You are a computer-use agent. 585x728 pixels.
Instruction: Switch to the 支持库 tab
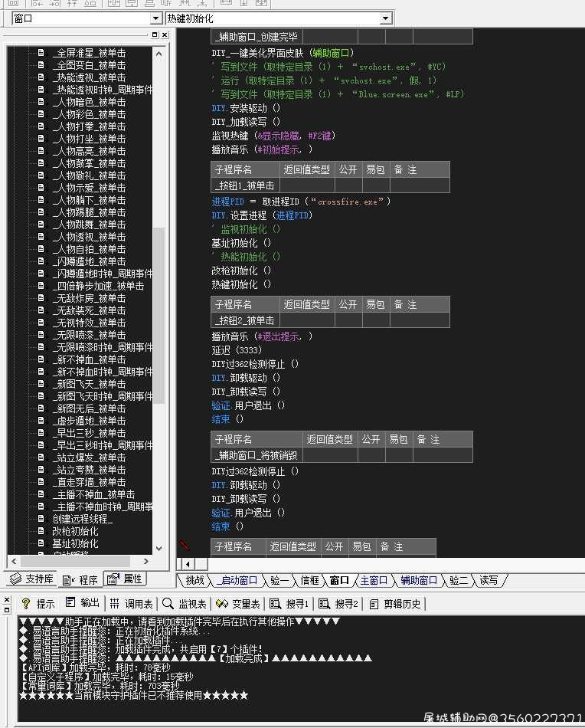click(32, 579)
